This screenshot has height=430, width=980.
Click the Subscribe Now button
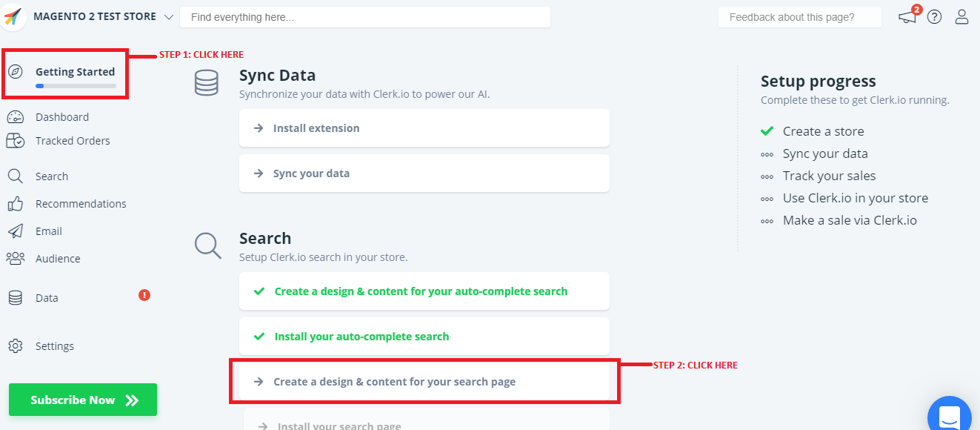(83, 400)
